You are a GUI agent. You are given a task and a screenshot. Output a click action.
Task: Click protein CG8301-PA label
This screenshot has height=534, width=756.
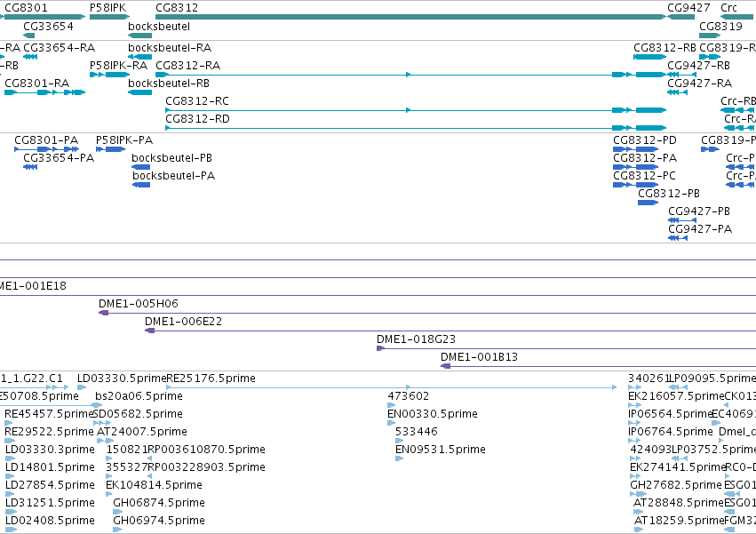[46, 140]
